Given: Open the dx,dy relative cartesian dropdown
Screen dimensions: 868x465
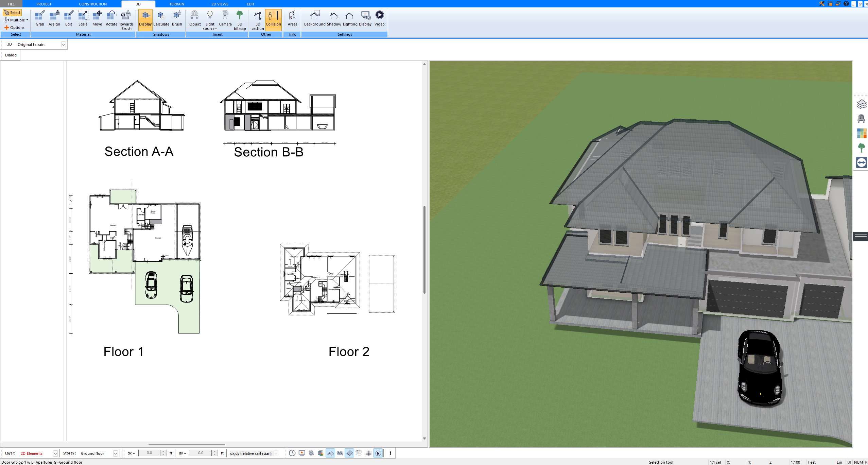Looking at the screenshot, I should coord(276,453).
